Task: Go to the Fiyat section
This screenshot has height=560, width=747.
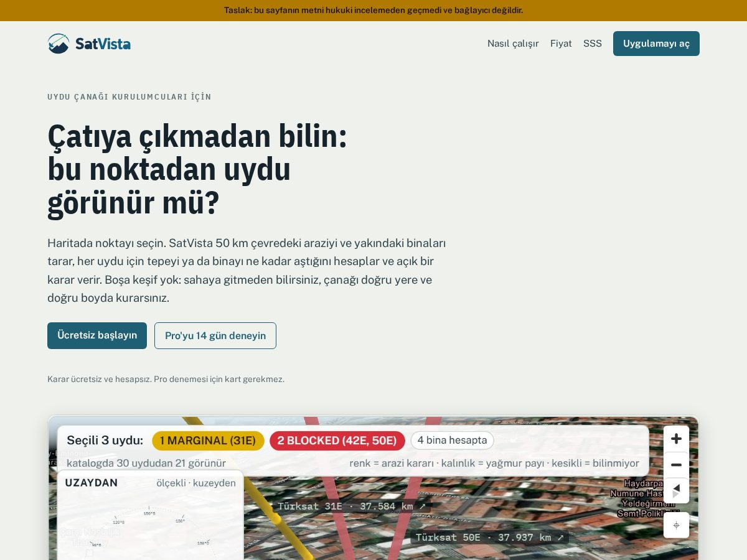Action: click(x=561, y=44)
